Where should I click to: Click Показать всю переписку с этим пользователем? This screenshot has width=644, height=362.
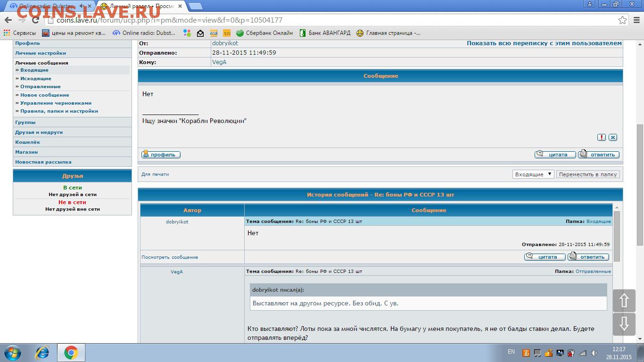pos(544,43)
